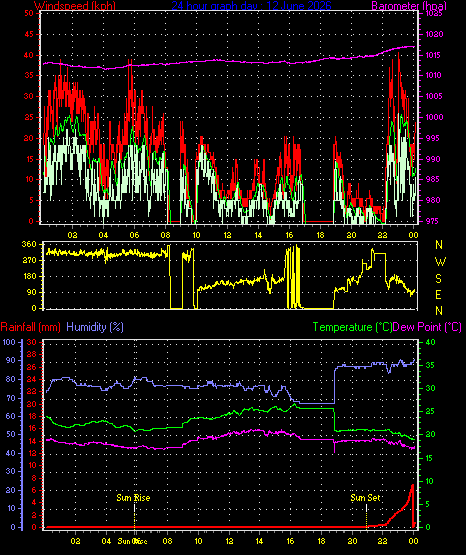Image resolution: width=466 pixels, height=555 pixels.
Task: Click the W compass direction letter
Action: coord(440,262)
